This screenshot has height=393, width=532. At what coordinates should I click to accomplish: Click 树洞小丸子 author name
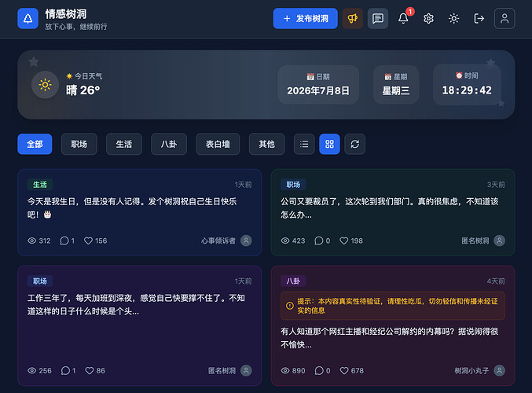tap(471, 371)
